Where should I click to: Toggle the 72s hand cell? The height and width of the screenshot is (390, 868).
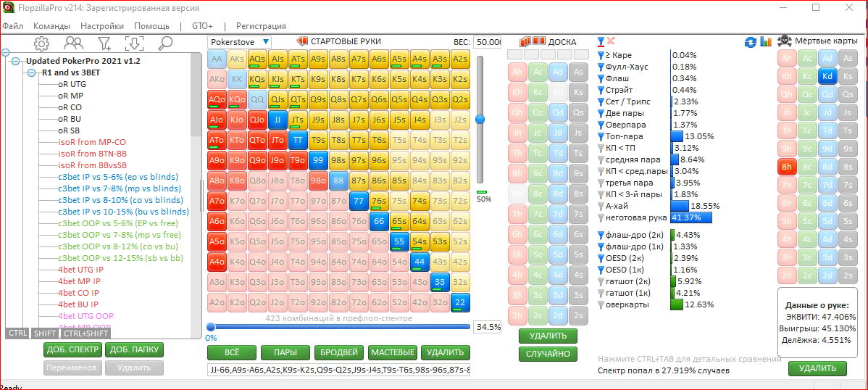click(x=460, y=201)
